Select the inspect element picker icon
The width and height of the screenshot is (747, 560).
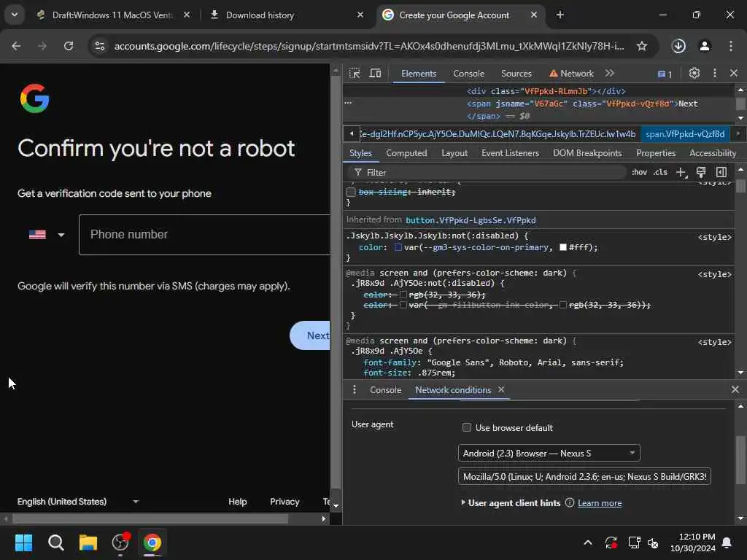point(355,74)
